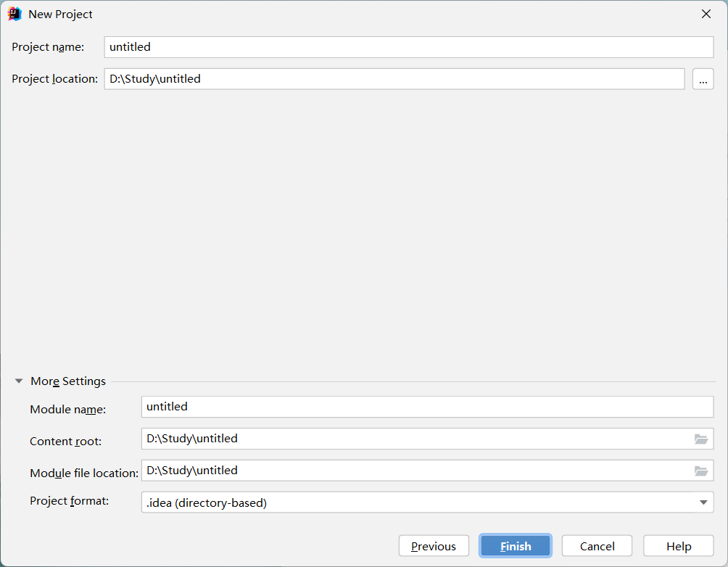Go back with the Previous button
Image resolution: width=728 pixels, height=567 pixels.
tap(434, 546)
